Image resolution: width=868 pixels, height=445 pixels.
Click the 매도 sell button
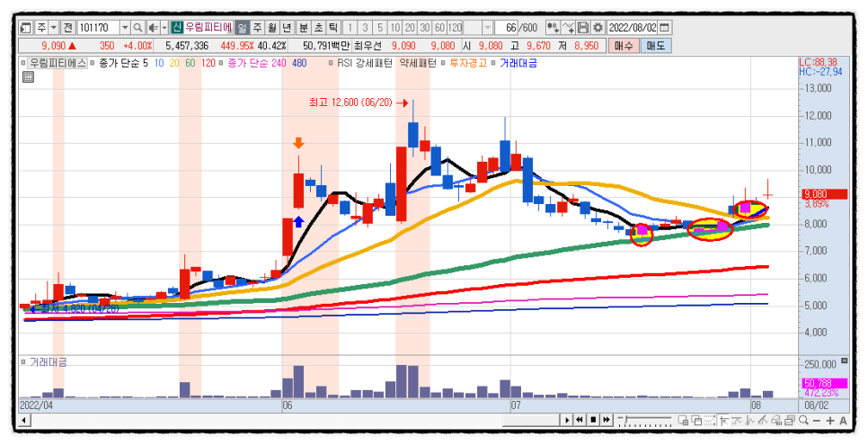656,46
